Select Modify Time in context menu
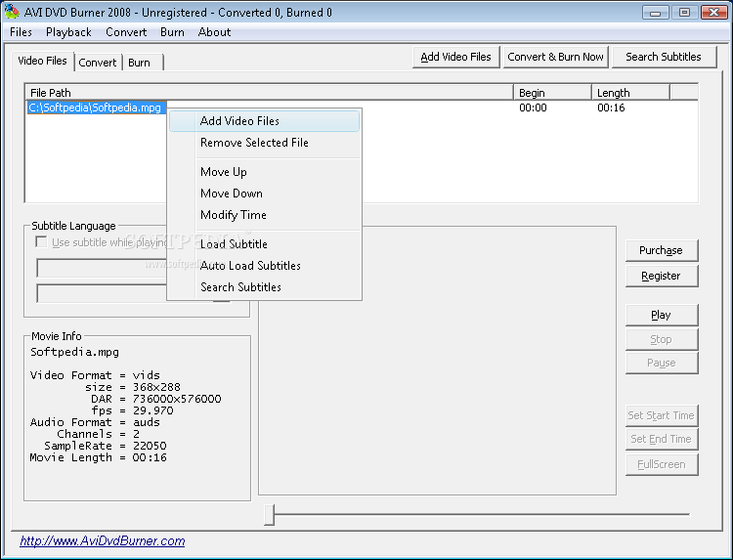Viewport: 733px width, 560px height. tap(265, 215)
